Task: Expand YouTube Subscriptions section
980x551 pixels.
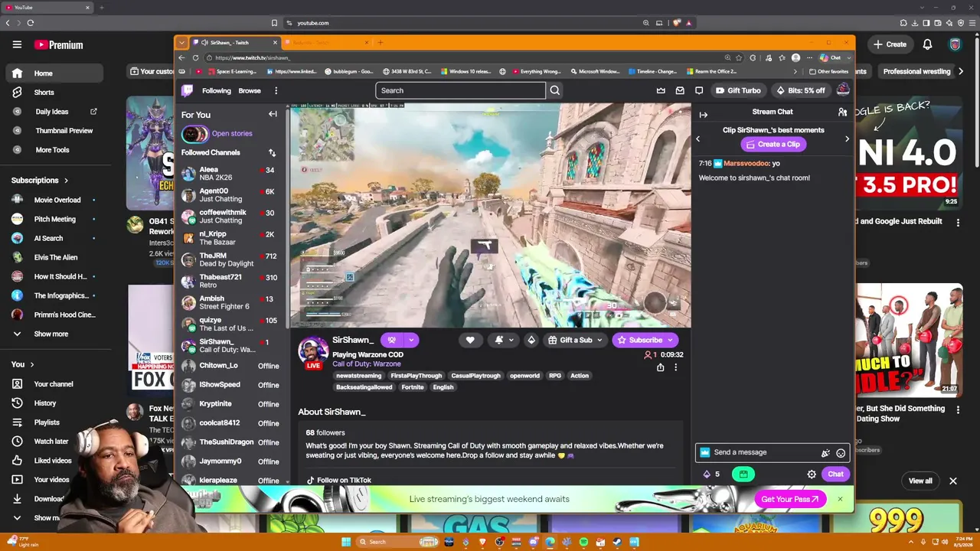Action: point(40,181)
